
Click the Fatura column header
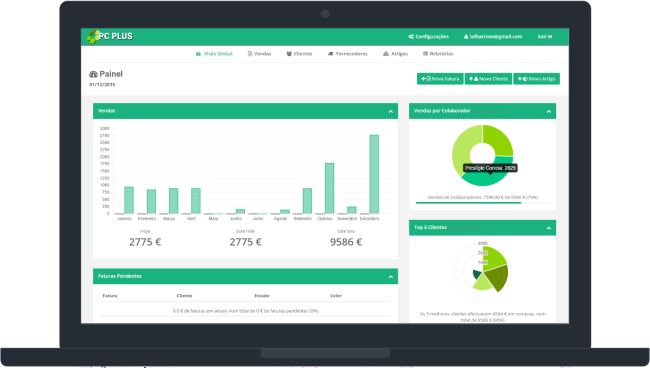point(110,296)
